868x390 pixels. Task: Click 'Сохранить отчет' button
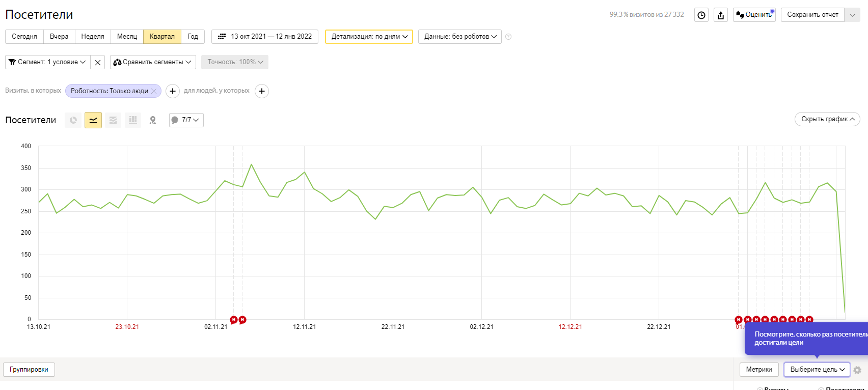812,15
